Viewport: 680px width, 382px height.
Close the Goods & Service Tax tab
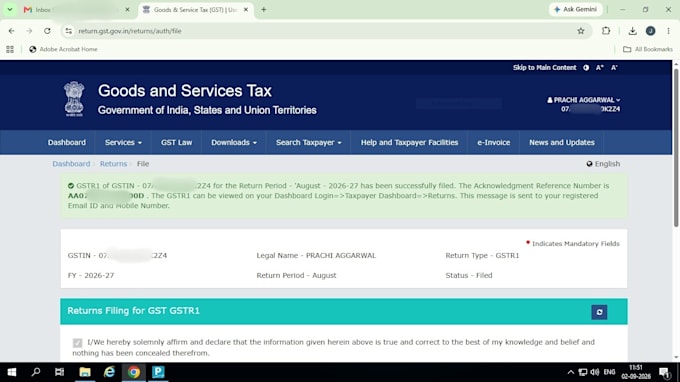(x=245, y=10)
